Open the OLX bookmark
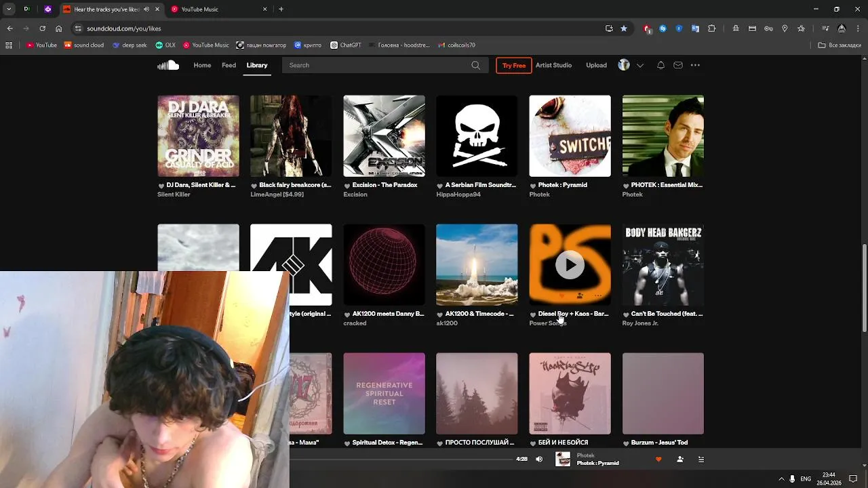The width and height of the screenshot is (868, 488). point(165,45)
